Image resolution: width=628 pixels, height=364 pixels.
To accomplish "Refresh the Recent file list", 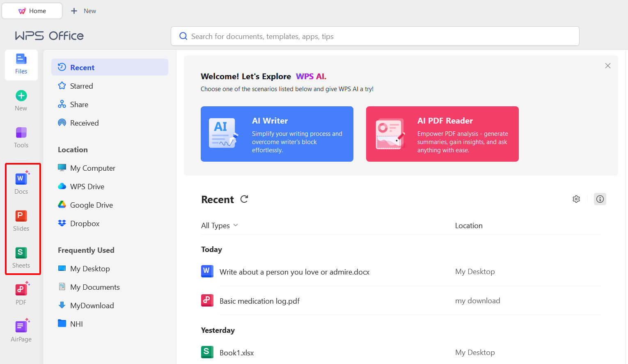I will click(x=244, y=199).
